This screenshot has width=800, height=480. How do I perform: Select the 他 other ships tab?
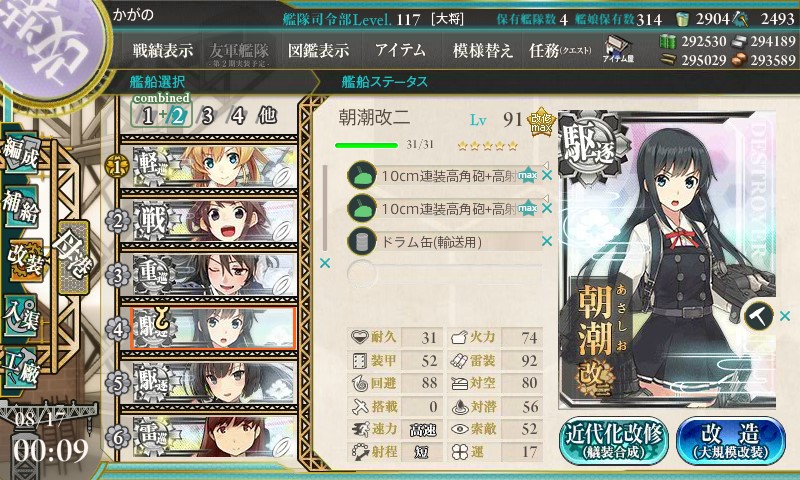[267, 116]
